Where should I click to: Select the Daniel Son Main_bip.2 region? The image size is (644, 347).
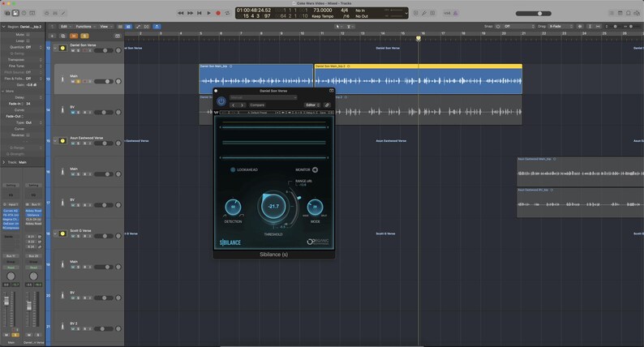419,79
